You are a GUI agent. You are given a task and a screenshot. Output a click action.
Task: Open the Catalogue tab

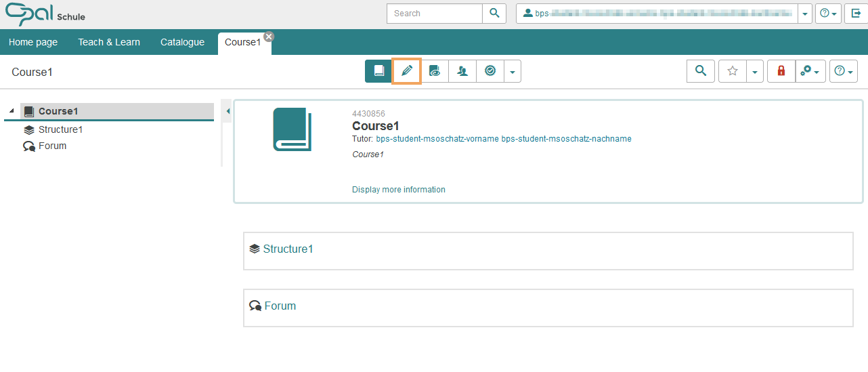tap(182, 42)
